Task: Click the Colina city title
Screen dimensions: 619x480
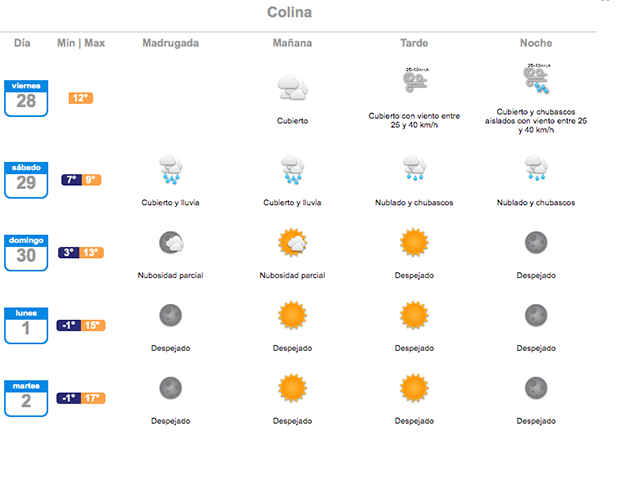Action: click(289, 12)
